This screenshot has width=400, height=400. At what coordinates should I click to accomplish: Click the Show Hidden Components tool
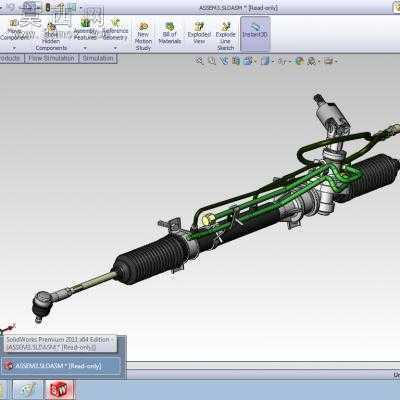tap(51, 36)
